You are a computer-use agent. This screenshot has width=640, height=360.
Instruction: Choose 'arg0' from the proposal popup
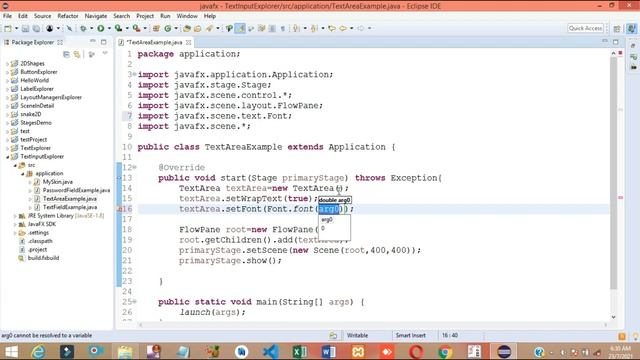(327, 220)
